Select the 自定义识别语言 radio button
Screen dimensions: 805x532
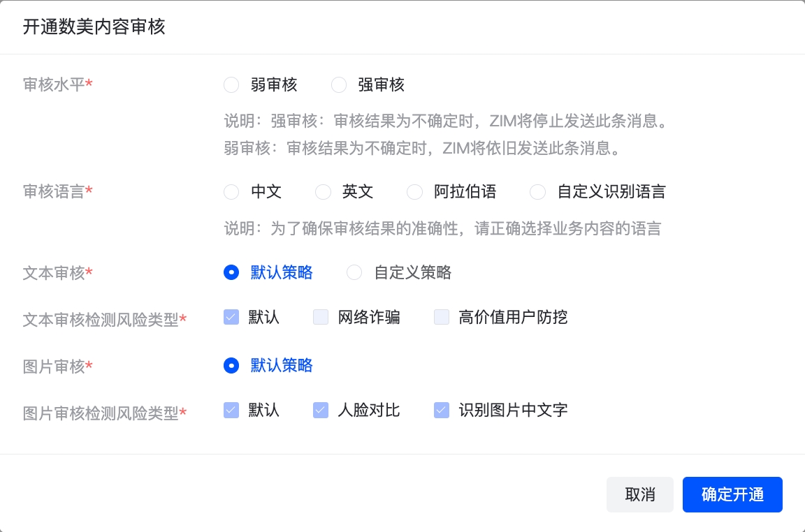click(x=537, y=192)
